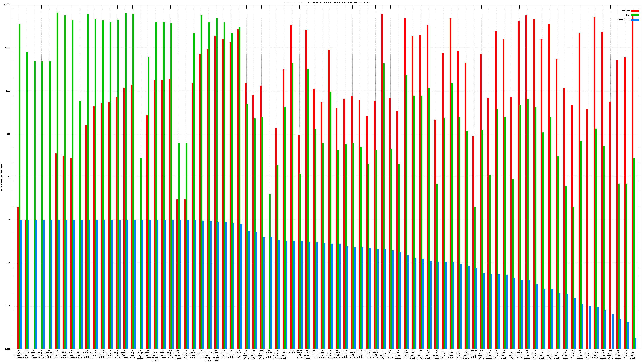Click the 'ubl.unsubscore.com' x-axis label
Viewport: 644px width, 362px height.
point(200,354)
